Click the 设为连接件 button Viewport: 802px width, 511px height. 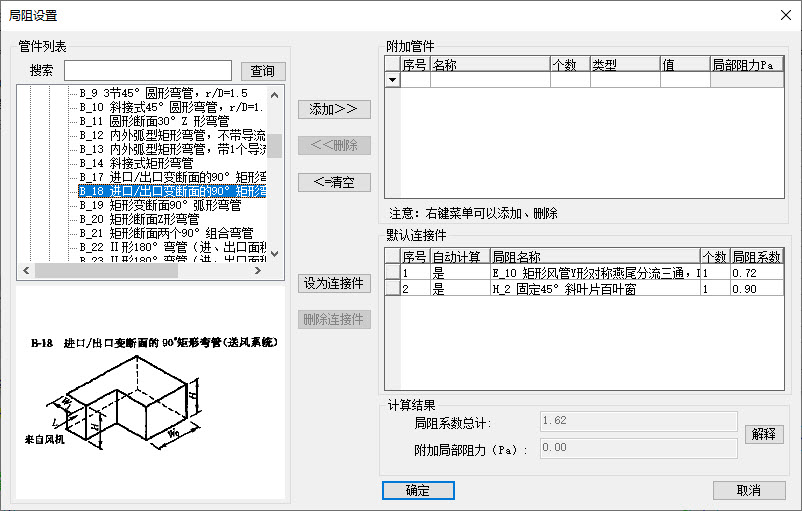click(x=334, y=283)
